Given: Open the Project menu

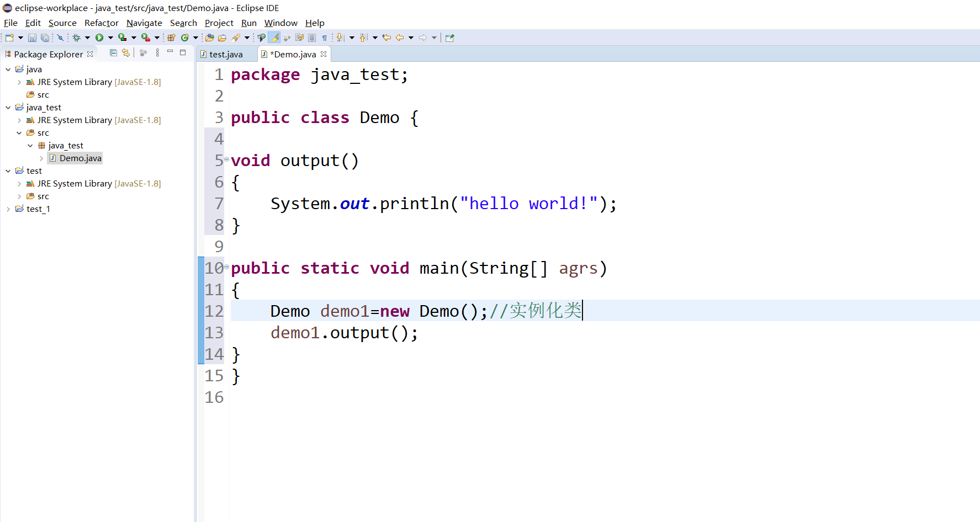Looking at the screenshot, I should coord(219,23).
